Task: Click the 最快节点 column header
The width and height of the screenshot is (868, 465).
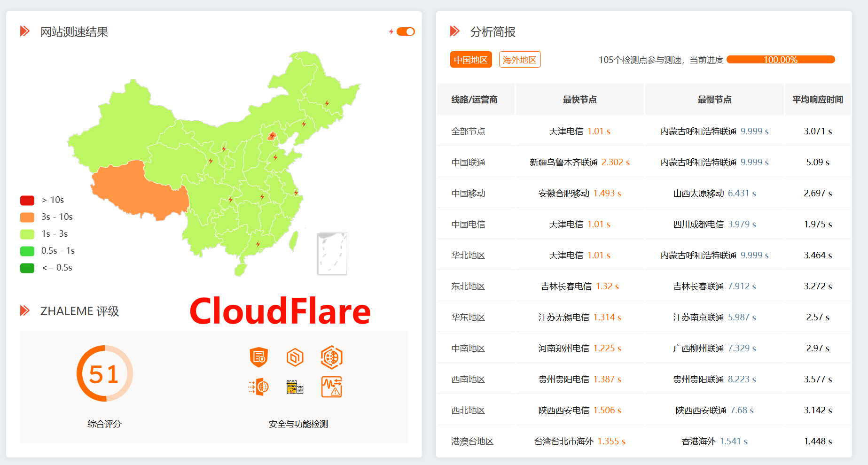Action: pyautogui.click(x=580, y=100)
